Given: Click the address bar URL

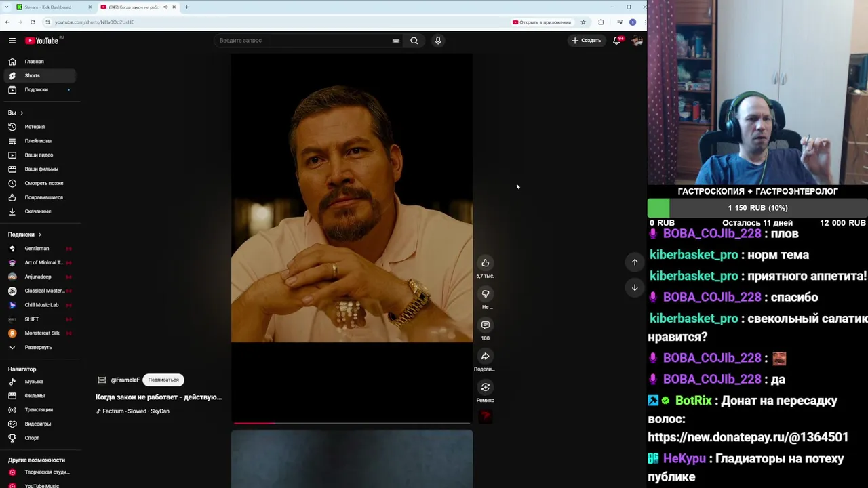Looking at the screenshot, I should coord(94,22).
